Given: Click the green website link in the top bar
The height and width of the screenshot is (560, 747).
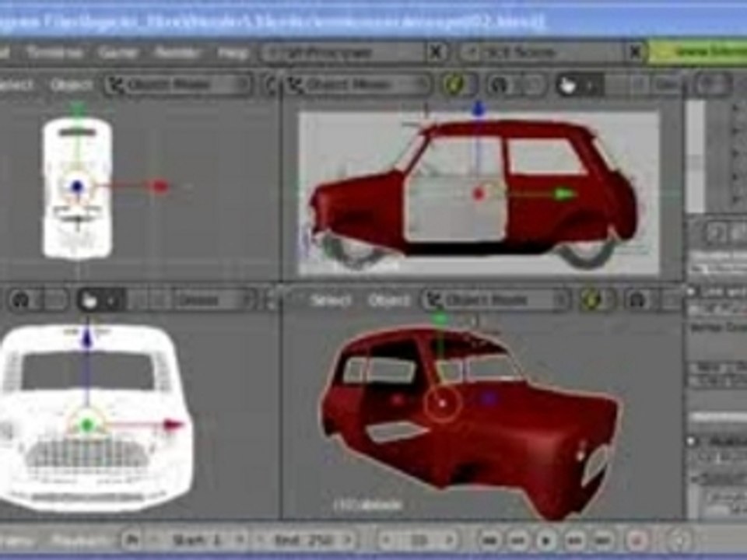Looking at the screenshot, I should (699, 52).
